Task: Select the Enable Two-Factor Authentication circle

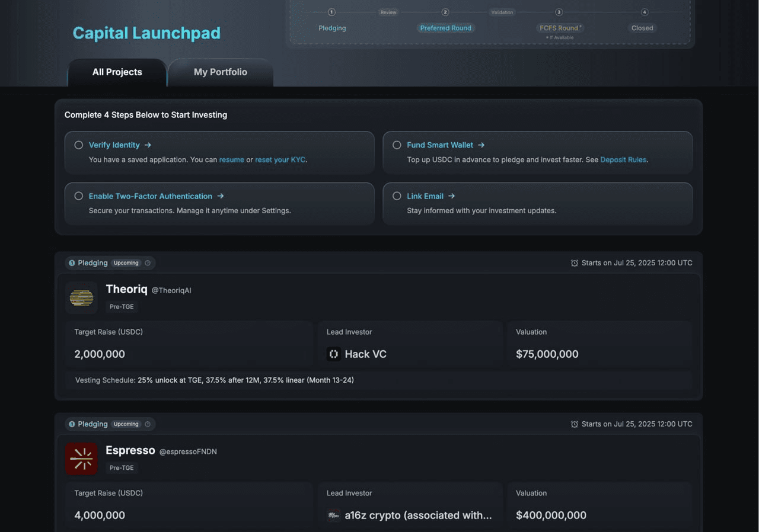Action: (78, 196)
